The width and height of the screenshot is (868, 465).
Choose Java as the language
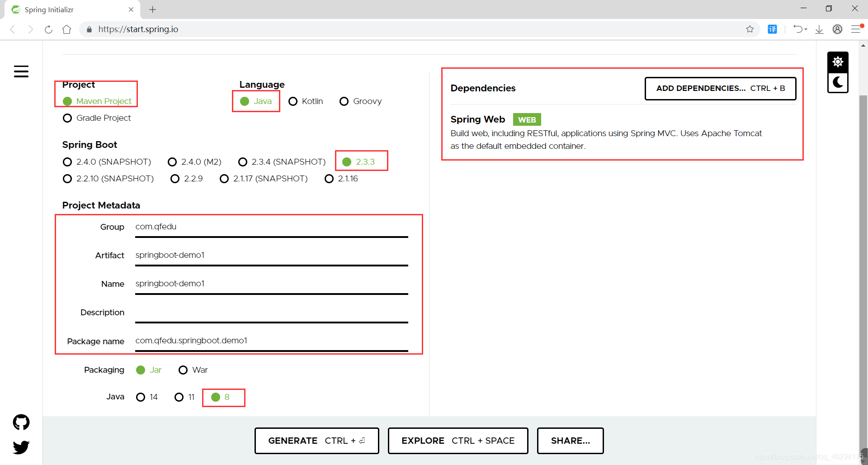256,101
